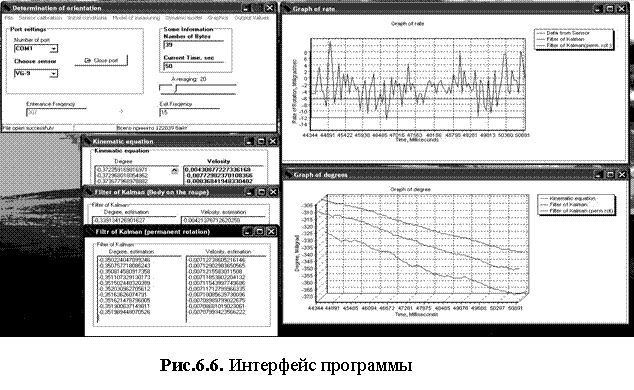
Task: Click scroll-up arrow in Kinematic equation Degree list
Action: [174, 171]
